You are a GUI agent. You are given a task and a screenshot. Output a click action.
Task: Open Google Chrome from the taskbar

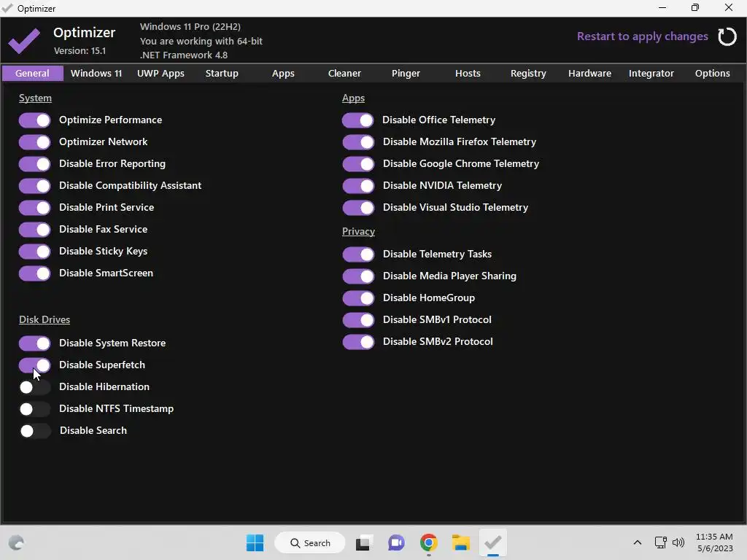tap(429, 542)
